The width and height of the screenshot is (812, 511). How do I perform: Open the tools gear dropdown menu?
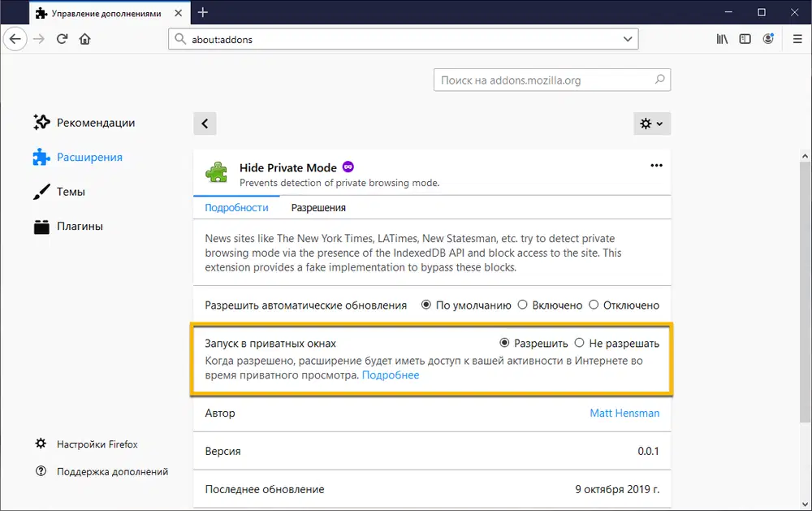click(x=651, y=123)
